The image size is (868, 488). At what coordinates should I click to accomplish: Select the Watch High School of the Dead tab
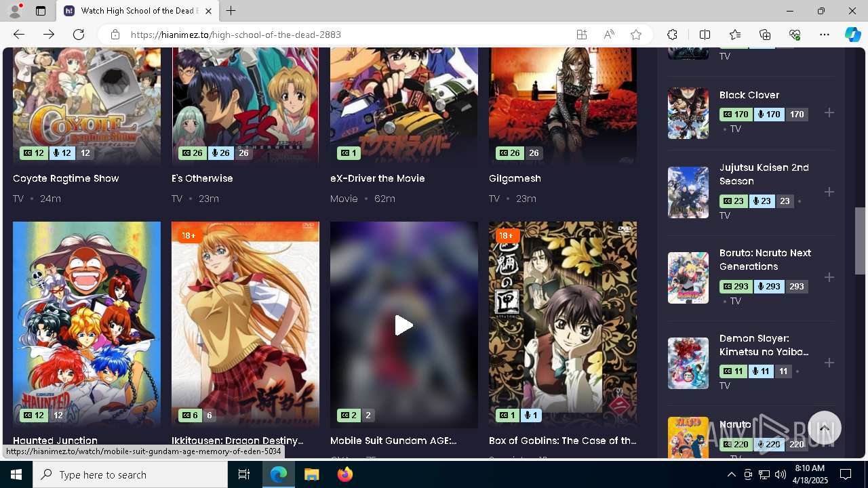click(x=138, y=11)
